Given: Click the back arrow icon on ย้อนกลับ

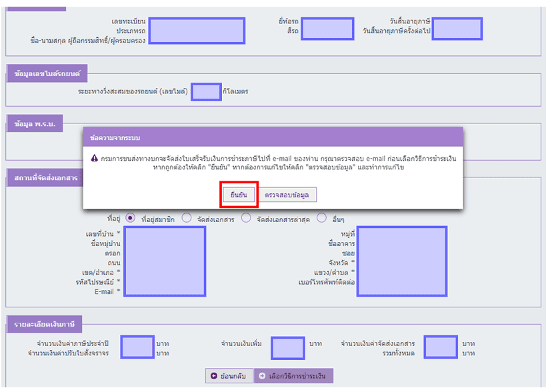Looking at the screenshot, I should pos(214,376).
